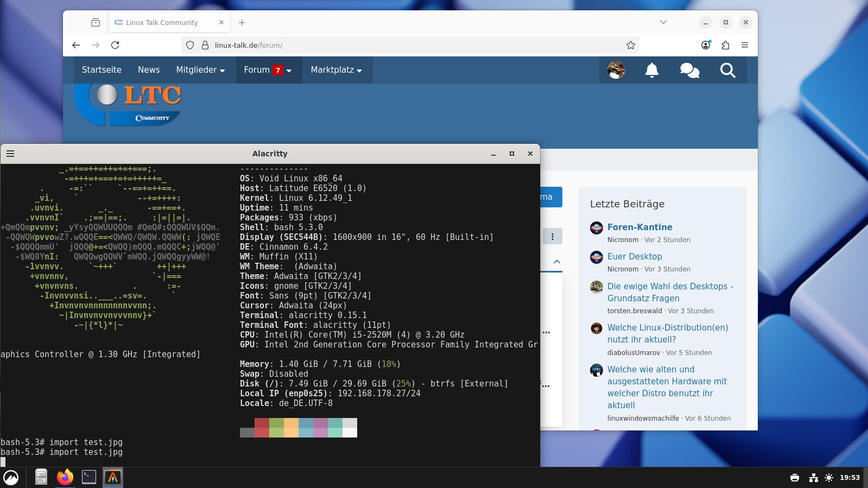Expand the Marktplatz dropdown menu
The width and height of the screenshot is (868, 488).
(x=336, y=70)
